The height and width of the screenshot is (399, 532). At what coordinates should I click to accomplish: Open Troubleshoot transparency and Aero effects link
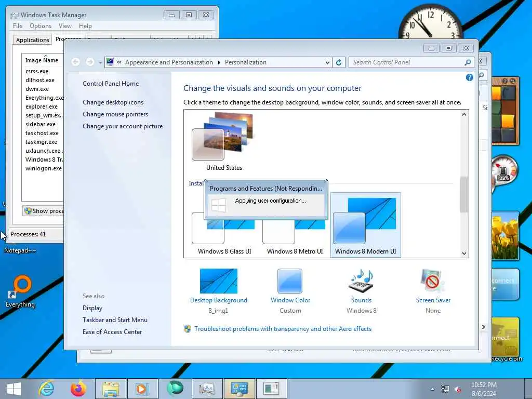pos(283,329)
